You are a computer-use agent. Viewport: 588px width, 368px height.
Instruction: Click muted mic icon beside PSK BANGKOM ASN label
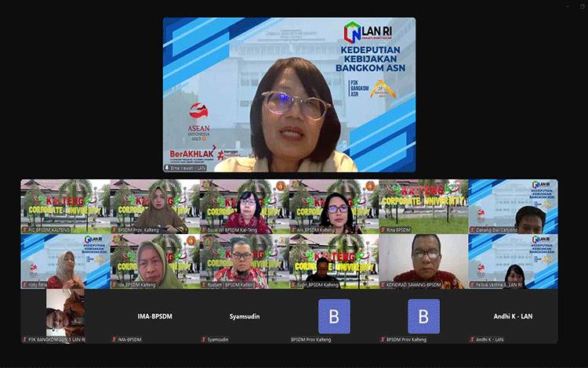point(25,340)
